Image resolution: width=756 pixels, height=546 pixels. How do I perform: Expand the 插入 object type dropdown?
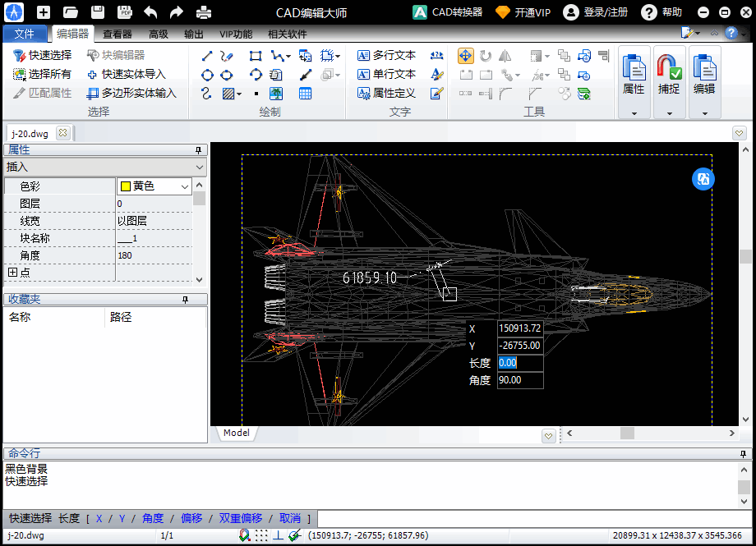click(x=200, y=167)
